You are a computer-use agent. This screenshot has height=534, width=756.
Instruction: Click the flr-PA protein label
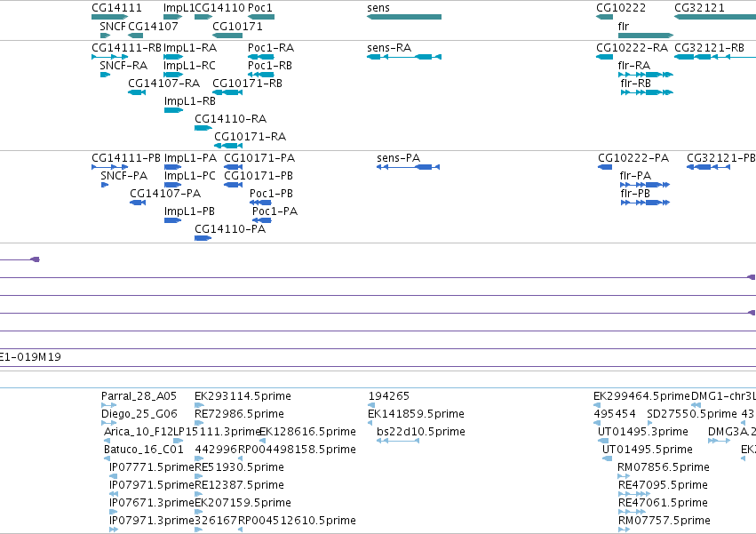[635, 176]
